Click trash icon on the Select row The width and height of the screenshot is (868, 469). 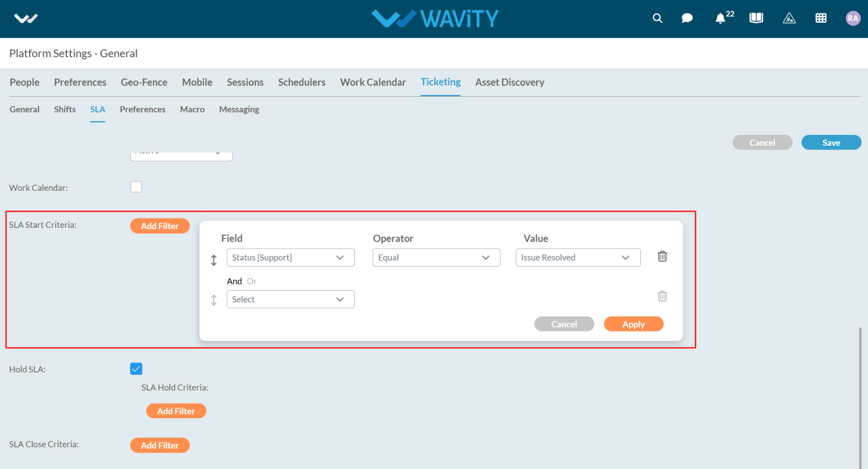point(662,296)
